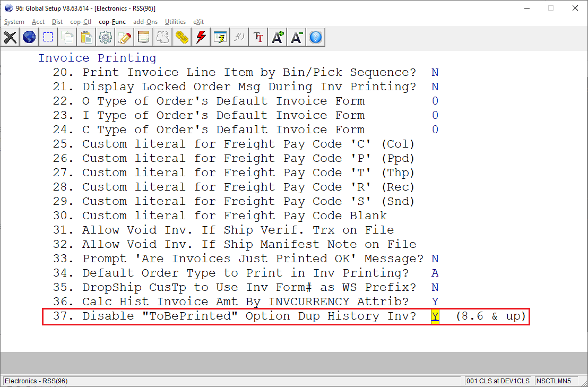Click Custom literal for Freight Pay Code 'P' line

pos(248,158)
